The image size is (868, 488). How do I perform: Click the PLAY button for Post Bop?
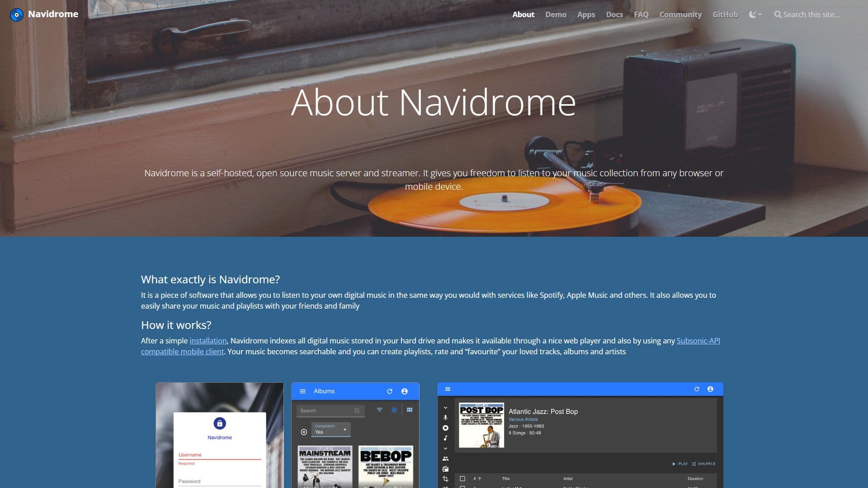tap(679, 464)
